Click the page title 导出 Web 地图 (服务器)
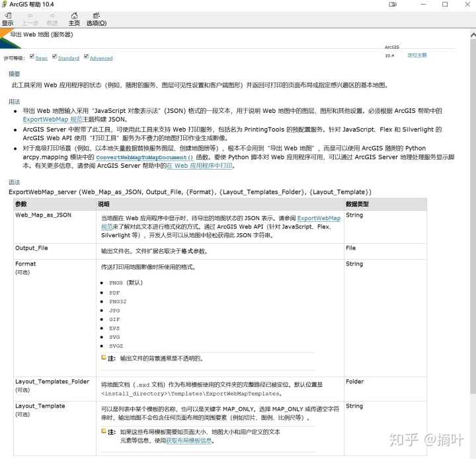The image size is (476, 459). point(42,34)
